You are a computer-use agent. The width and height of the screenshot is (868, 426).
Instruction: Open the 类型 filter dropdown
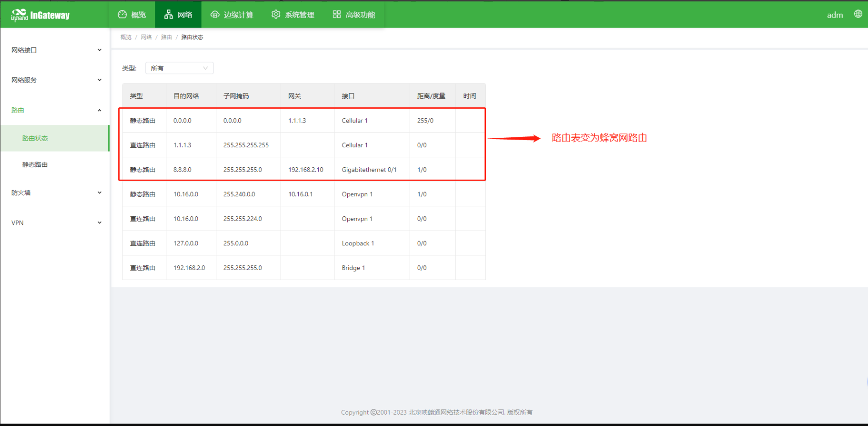coord(179,68)
